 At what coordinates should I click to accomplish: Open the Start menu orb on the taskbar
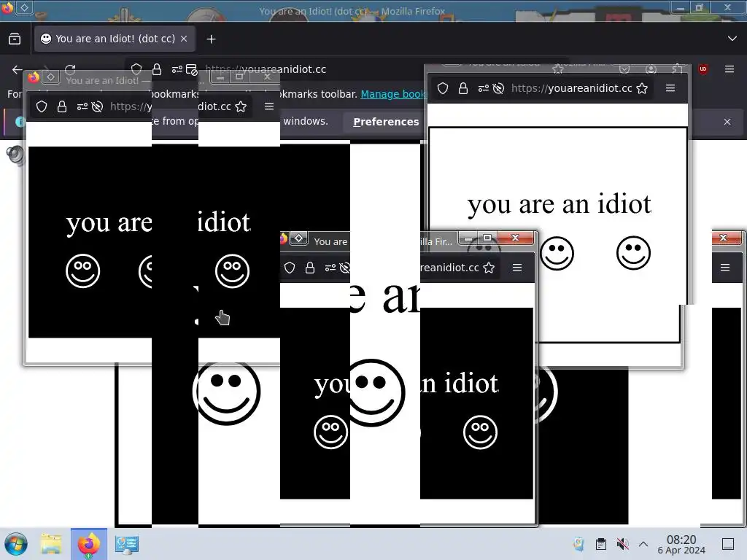pyautogui.click(x=16, y=544)
